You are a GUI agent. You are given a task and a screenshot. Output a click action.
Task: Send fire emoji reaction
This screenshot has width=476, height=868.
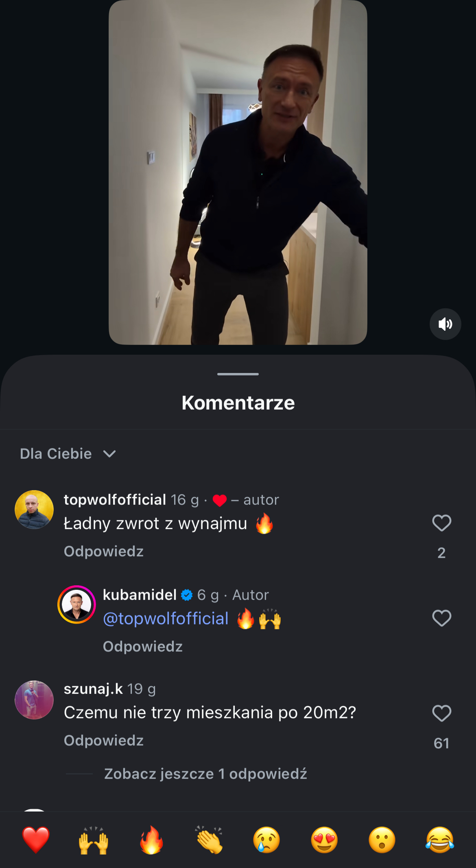(151, 840)
